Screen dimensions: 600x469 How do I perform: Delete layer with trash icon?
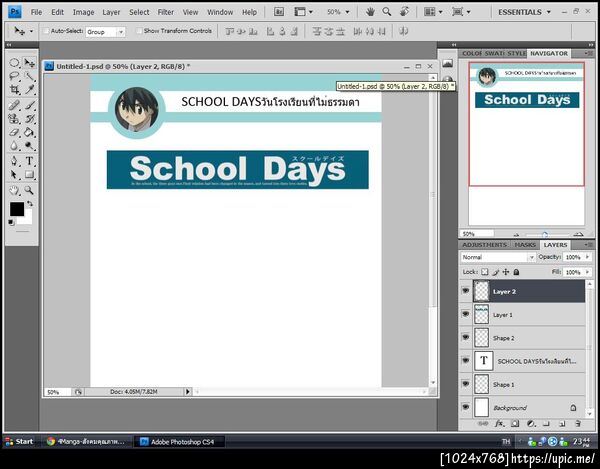pos(578,423)
